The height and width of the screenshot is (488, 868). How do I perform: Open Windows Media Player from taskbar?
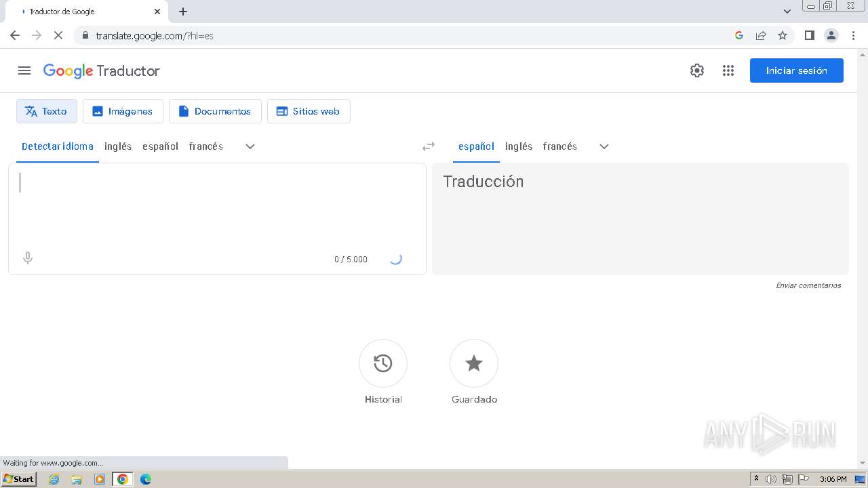[100, 479]
